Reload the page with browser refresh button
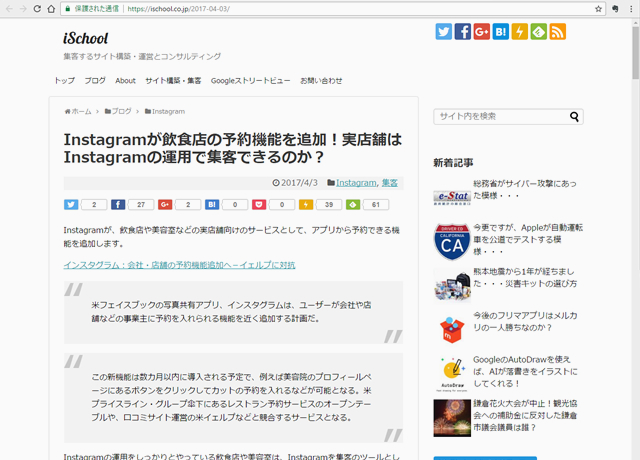This screenshot has height=460, width=640. 38,8
